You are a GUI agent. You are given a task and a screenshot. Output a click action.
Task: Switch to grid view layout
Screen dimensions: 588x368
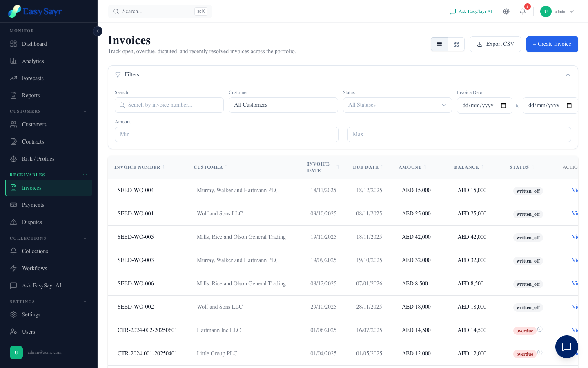tap(456, 44)
